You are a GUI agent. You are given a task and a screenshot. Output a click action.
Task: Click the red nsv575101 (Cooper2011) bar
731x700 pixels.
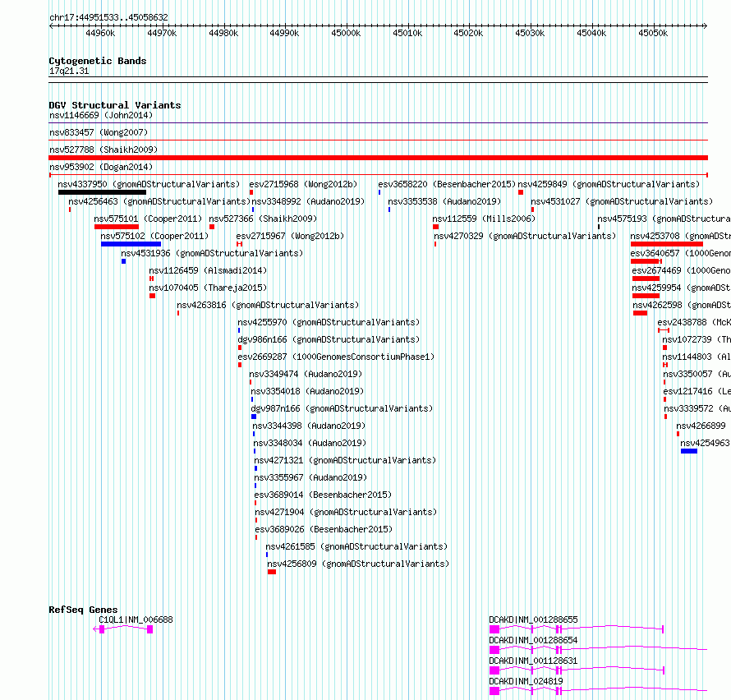point(117,227)
